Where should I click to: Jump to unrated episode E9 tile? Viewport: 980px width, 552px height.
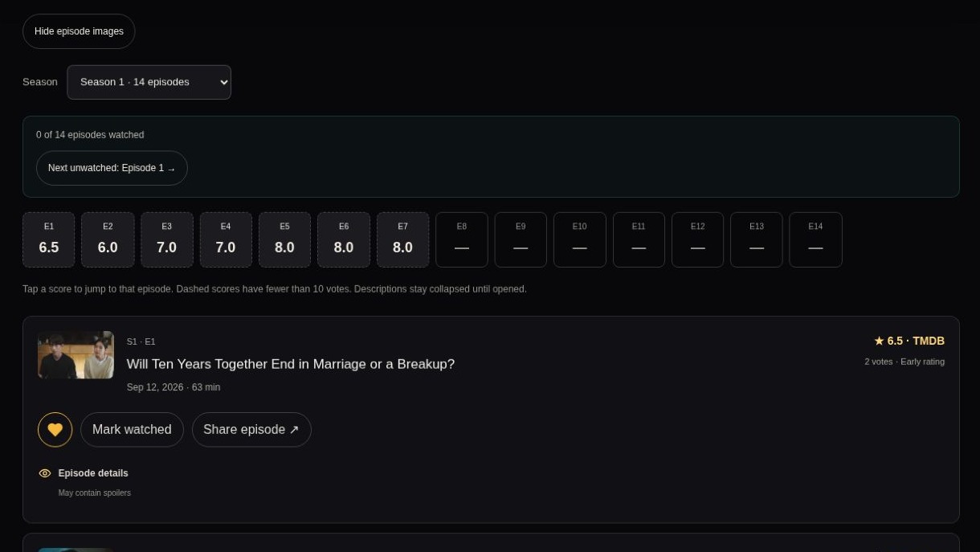point(521,239)
